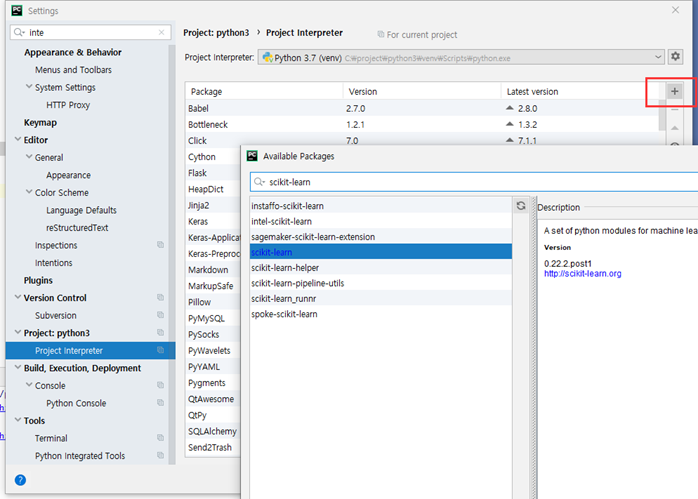Image resolution: width=698 pixels, height=499 pixels.
Task: Click the PyCharm icon in Available Packages title
Action: 252,156
